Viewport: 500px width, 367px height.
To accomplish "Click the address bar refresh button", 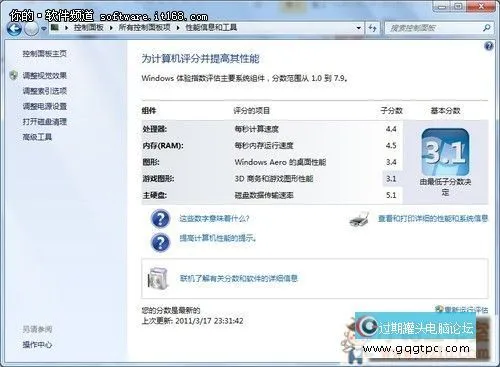I will point(372,28).
